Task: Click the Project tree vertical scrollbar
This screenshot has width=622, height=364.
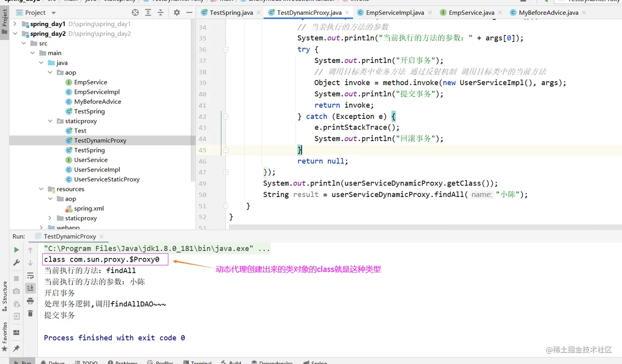Action: (193, 101)
